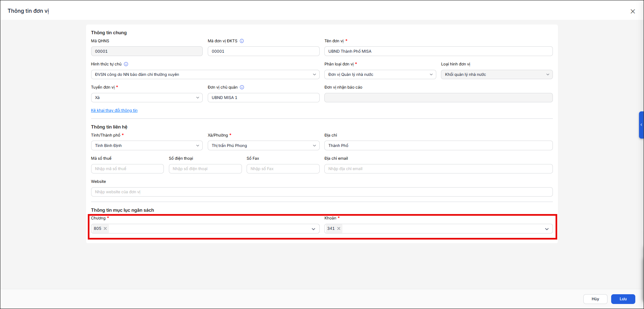This screenshot has height=309, width=644.
Task: Click the Thông tin liên hệ section heading
Action: pos(109,127)
